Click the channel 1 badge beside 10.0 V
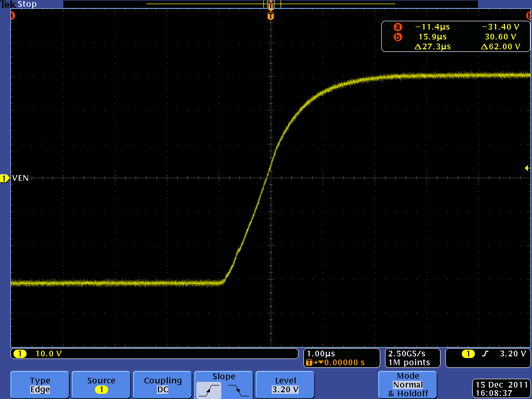The image size is (532, 399). coord(20,354)
